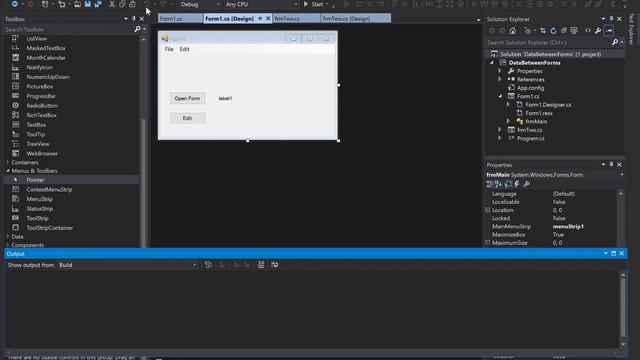This screenshot has height=360, width=640.
Task: Click the Save icon in top toolbar
Action: [x=87, y=4]
